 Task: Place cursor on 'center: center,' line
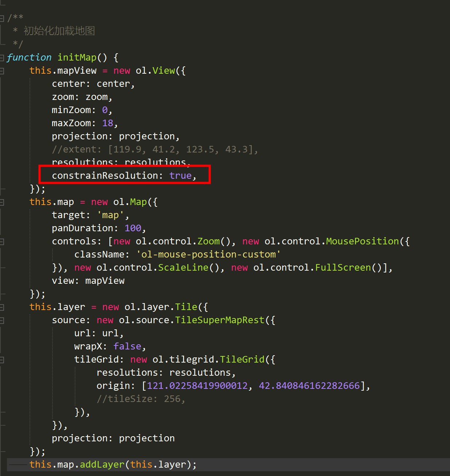(x=93, y=84)
